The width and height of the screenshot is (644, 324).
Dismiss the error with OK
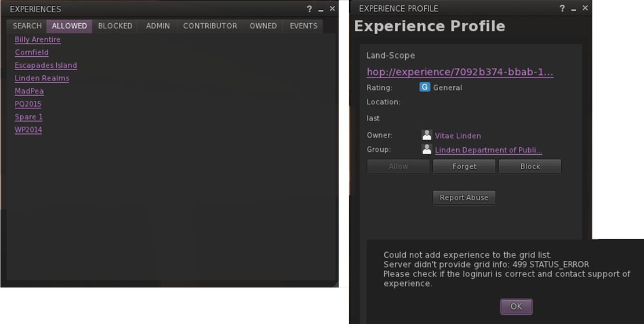[x=516, y=307]
